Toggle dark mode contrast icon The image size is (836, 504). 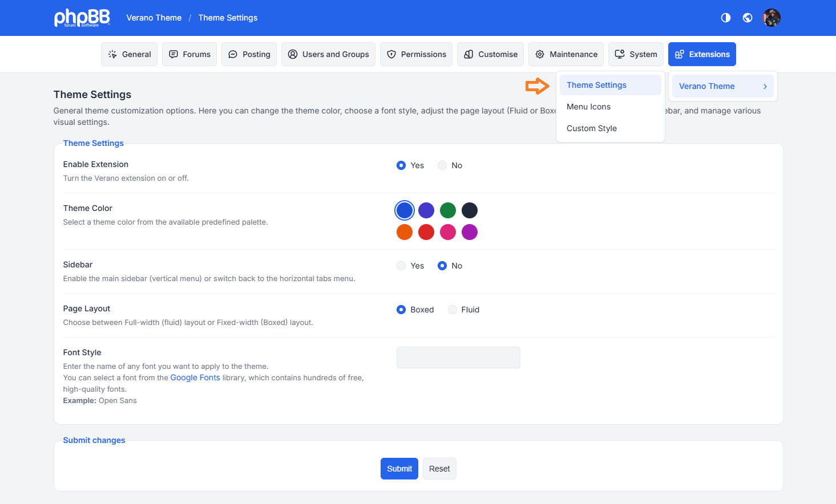click(725, 18)
